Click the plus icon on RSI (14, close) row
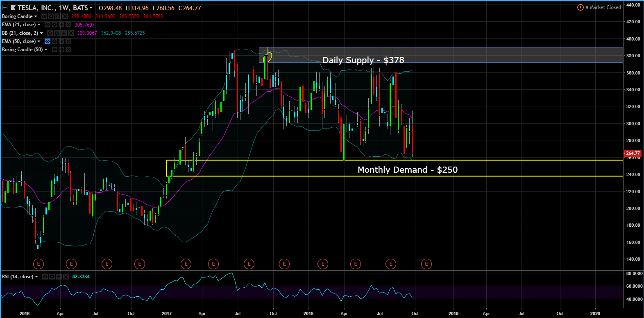This screenshot has width=644, height=318. click(59, 277)
